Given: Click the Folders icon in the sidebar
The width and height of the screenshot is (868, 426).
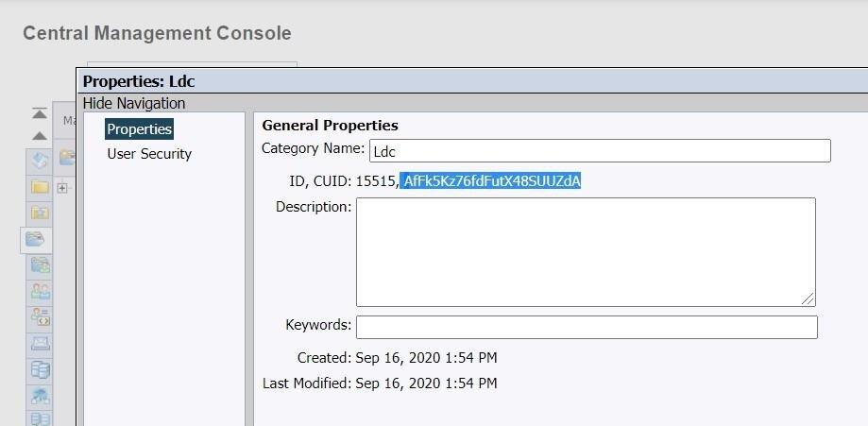Looking at the screenshot, I should pyautogui.click(x=40, y=186).
